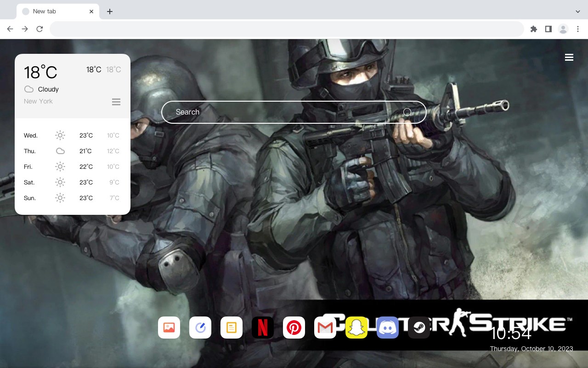Open the hamburger menu at top right of page
The width and height of the screenshot is (588, 368).
569,57
